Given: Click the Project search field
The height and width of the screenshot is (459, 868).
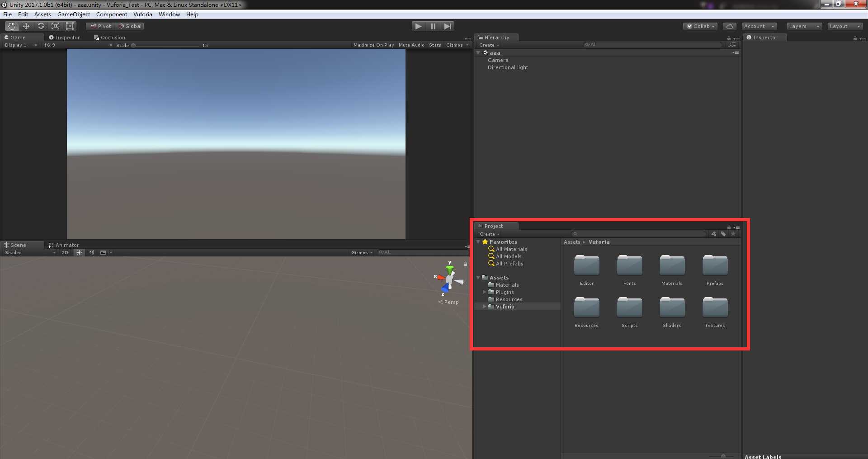Looking at the screenshot, I should 638,234.
